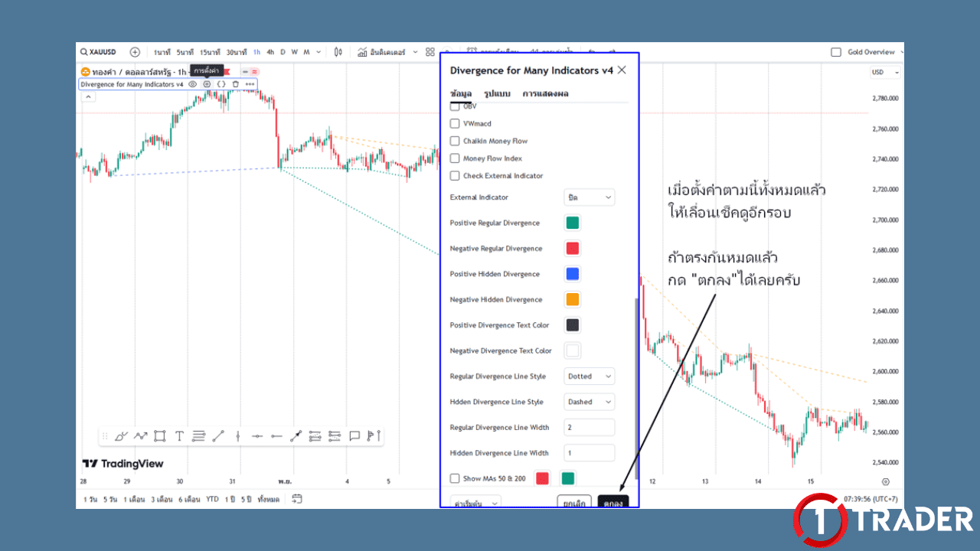The height and width of the screenshot is (551, 980).
Task: Collapse the indicator legend arrow
Action: coord(88,96)
